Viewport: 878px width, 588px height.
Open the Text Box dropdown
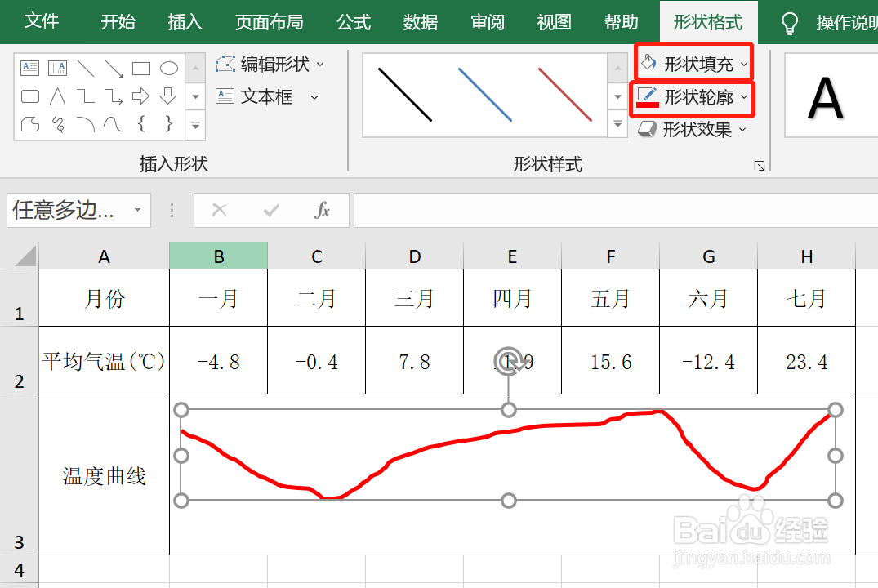pyautogui.click(x=267, y=97)
